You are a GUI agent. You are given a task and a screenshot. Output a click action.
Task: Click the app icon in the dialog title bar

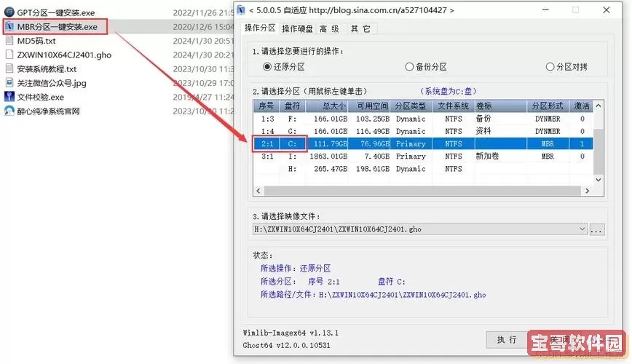click(241, 10)
